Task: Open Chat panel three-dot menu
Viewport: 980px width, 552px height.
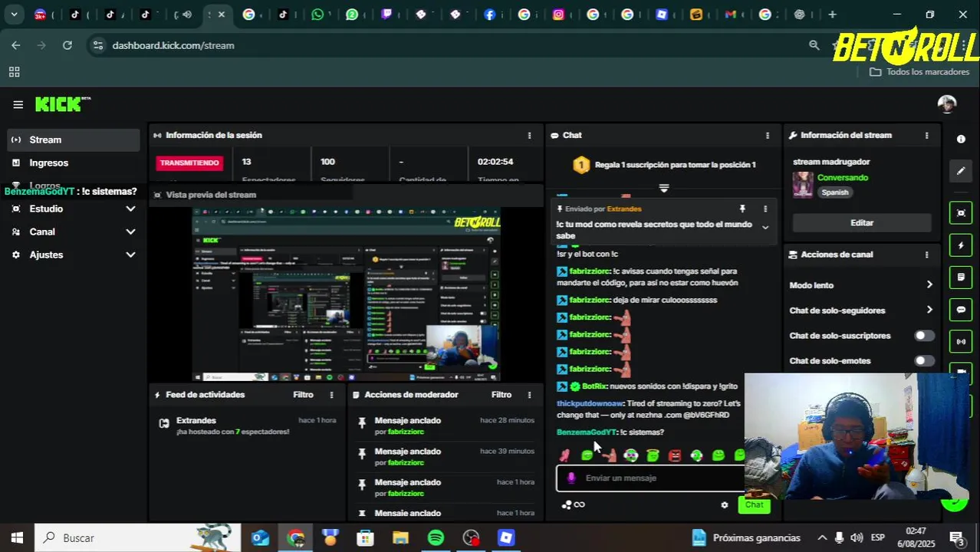Action: point(767,135)
